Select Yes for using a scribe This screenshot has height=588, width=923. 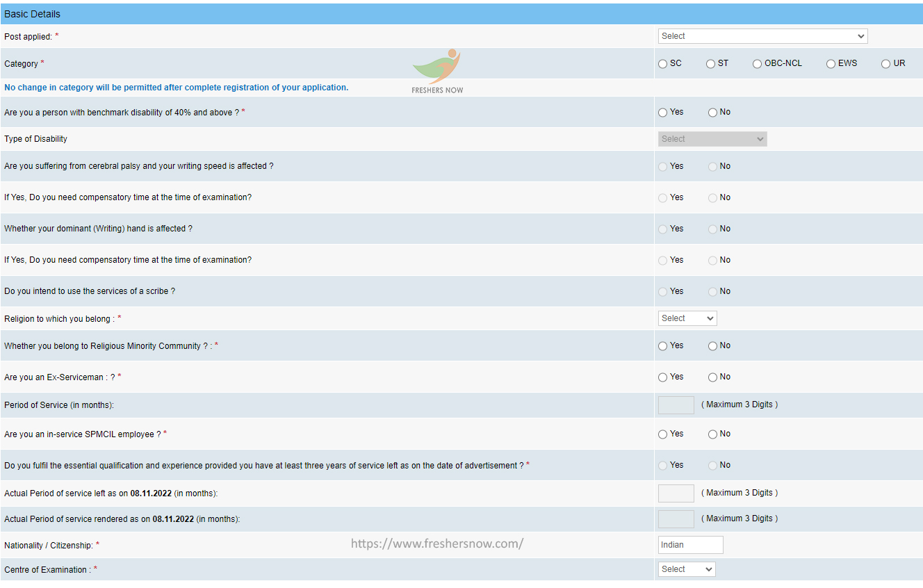(x=662, y=292)
